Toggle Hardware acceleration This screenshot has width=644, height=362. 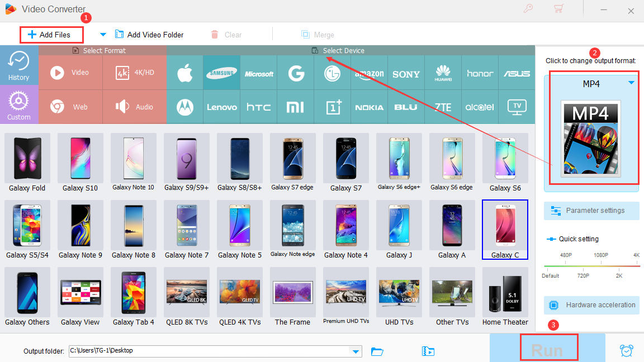pos(591,305)
